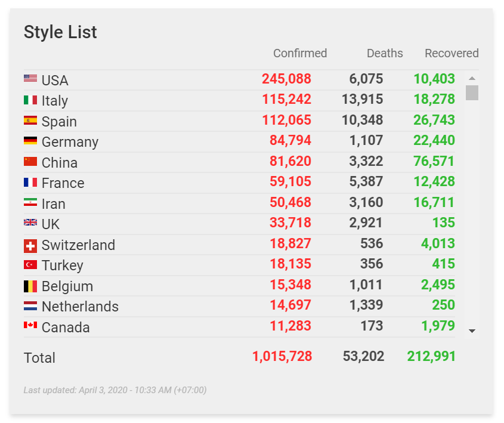Click the Canada flag icon
The width and height of the screenshot is (504, 423).
(30, 326)
